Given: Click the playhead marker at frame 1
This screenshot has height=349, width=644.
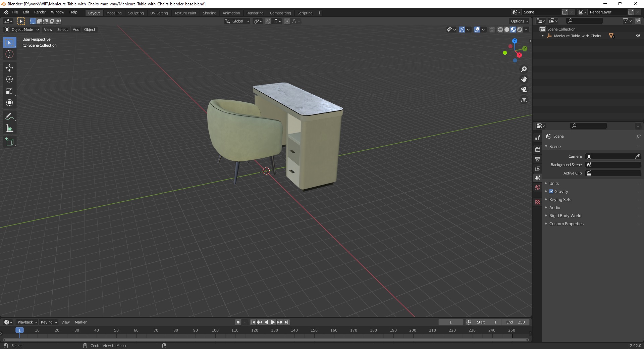Looking at the screenshot, I should [x=19, y=330].
